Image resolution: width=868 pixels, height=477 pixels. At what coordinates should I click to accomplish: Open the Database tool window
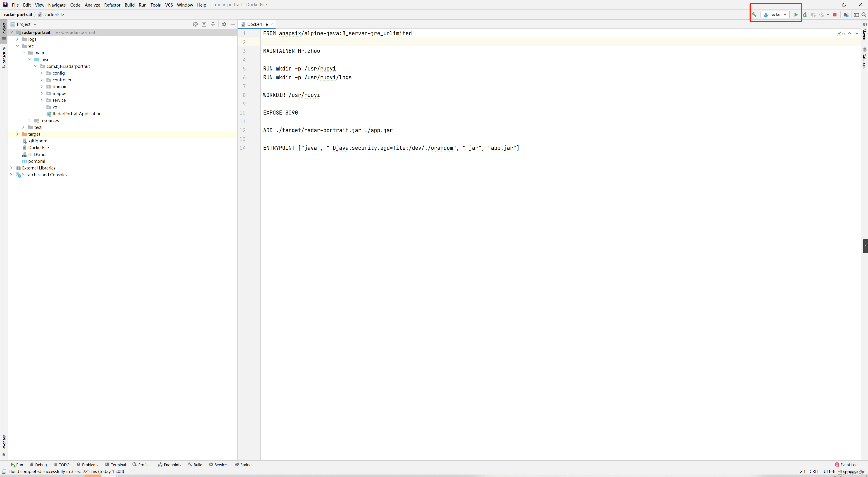(x=865, y=58)
